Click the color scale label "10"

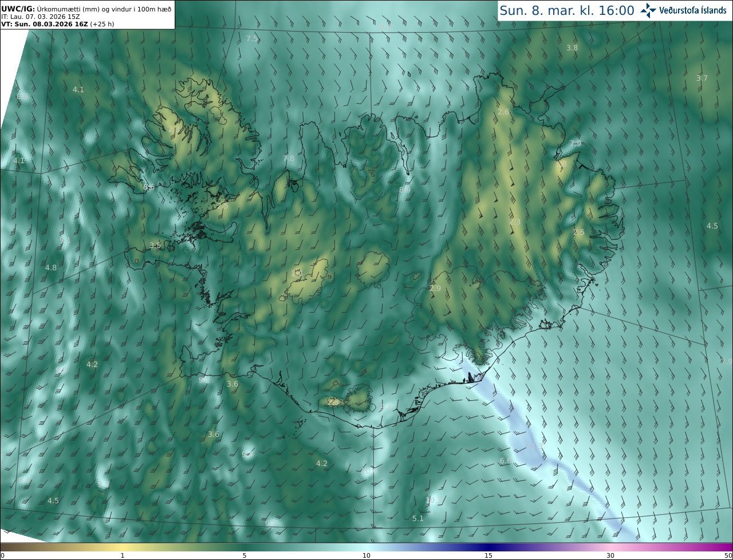[x=366, y=555]
